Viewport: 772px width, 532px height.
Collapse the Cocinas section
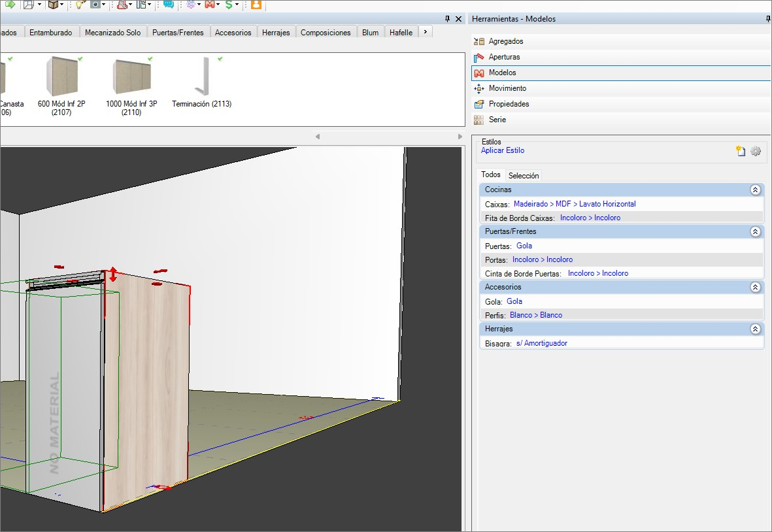[x=755, y=190]
